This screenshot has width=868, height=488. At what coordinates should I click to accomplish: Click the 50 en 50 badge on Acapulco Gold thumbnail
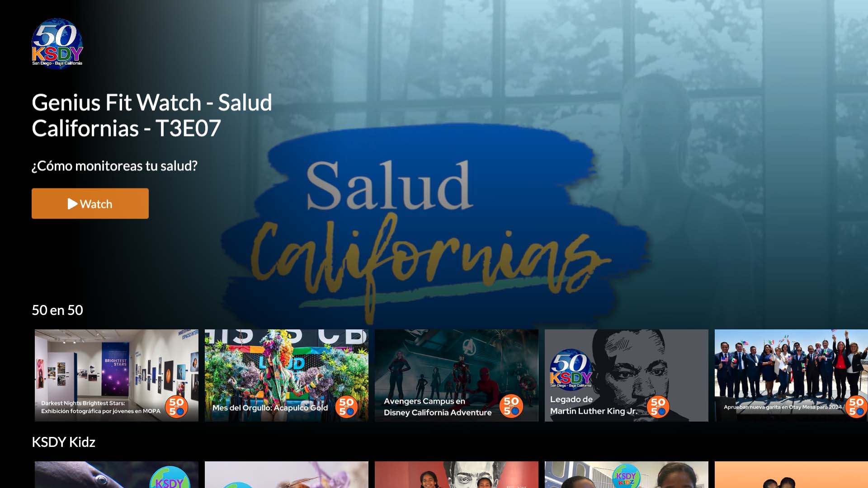347,406
